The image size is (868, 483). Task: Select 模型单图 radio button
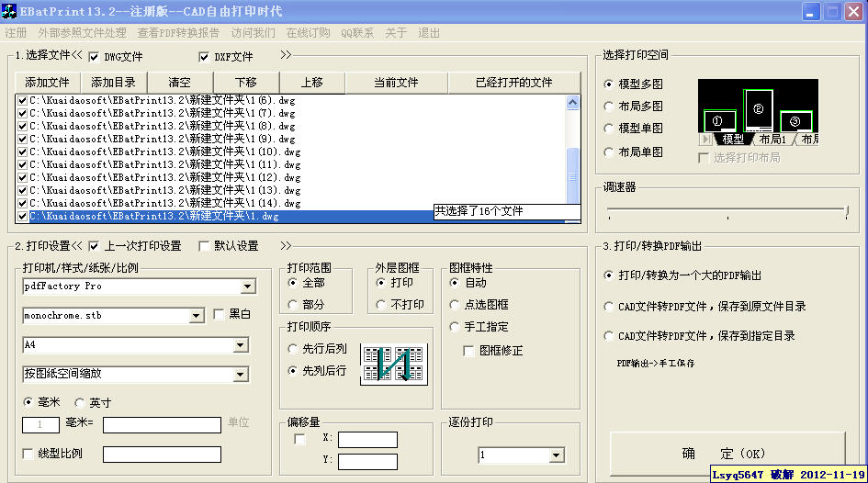609,129
